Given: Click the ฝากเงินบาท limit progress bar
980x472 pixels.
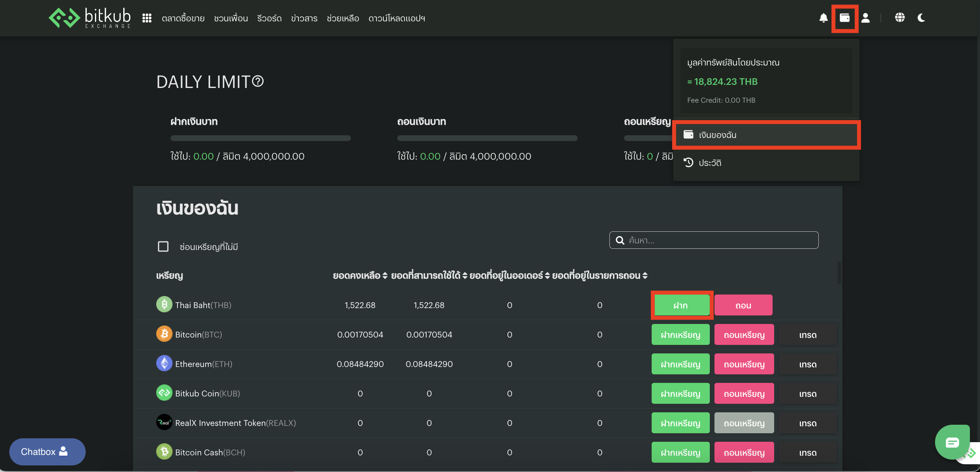Looking at the screenshot, I should [261, 138].
